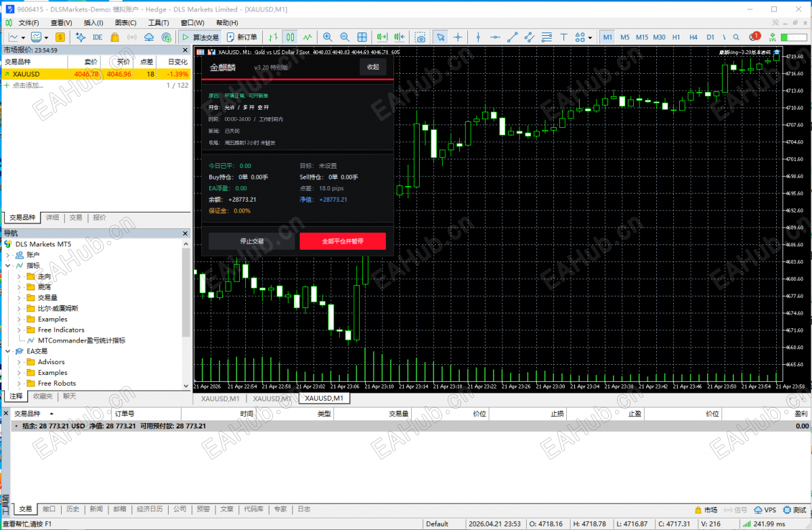The image size is (812, 530).
Task: Take a chart screenshot with the camera icon
Action: (421, 37)
